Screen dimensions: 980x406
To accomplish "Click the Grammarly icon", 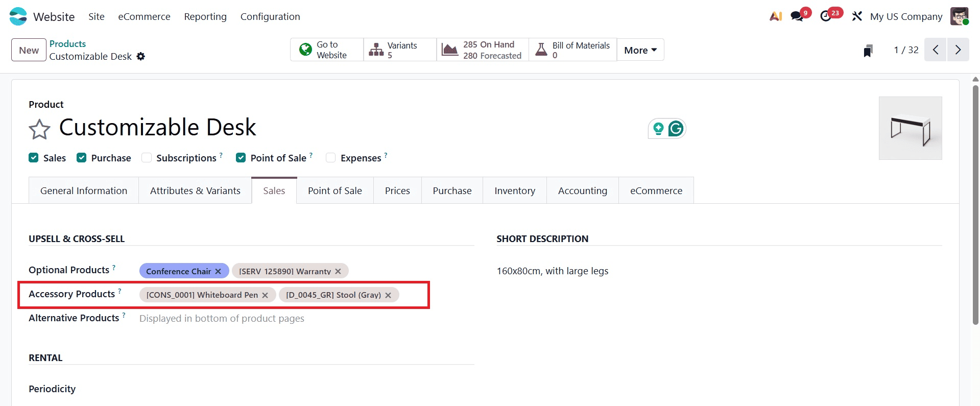I will click(676, 129).
